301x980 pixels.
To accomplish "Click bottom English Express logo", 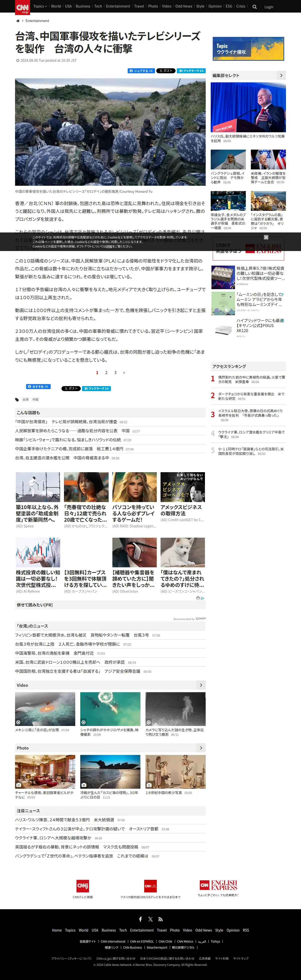I will coord(218,885).
